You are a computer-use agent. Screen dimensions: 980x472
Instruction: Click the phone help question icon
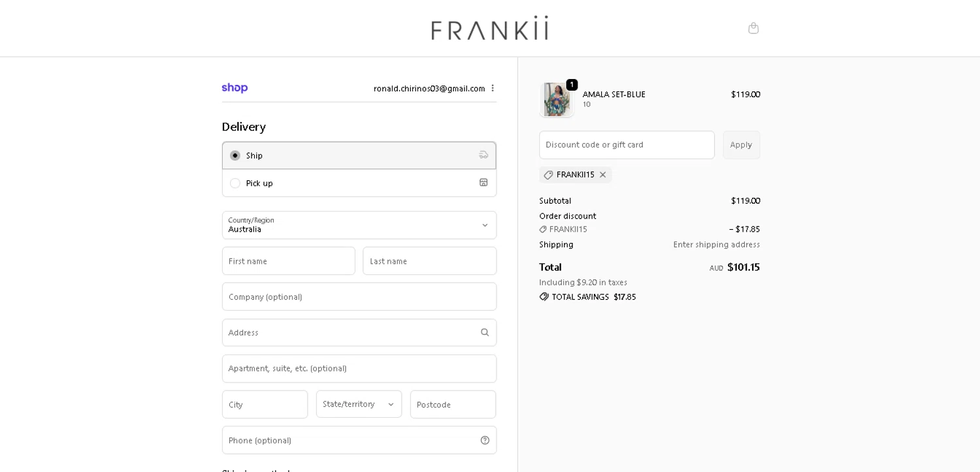[485, 440]
